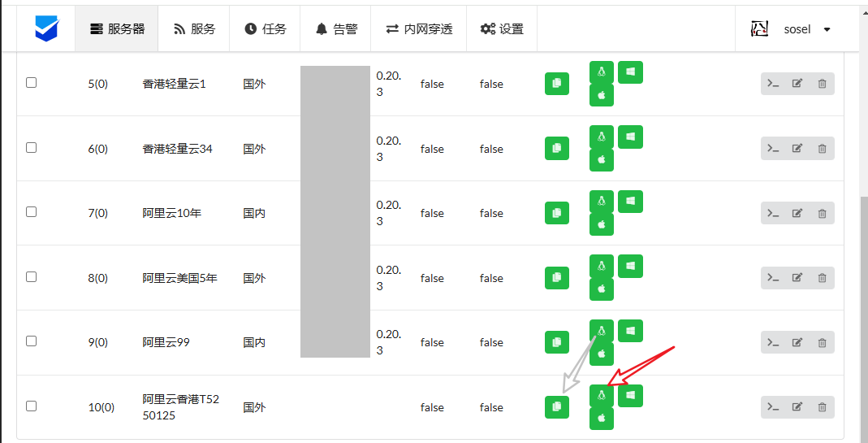The image size is (868, 443).
Task: Open the 设置 settings page
Action: (502, 29)
